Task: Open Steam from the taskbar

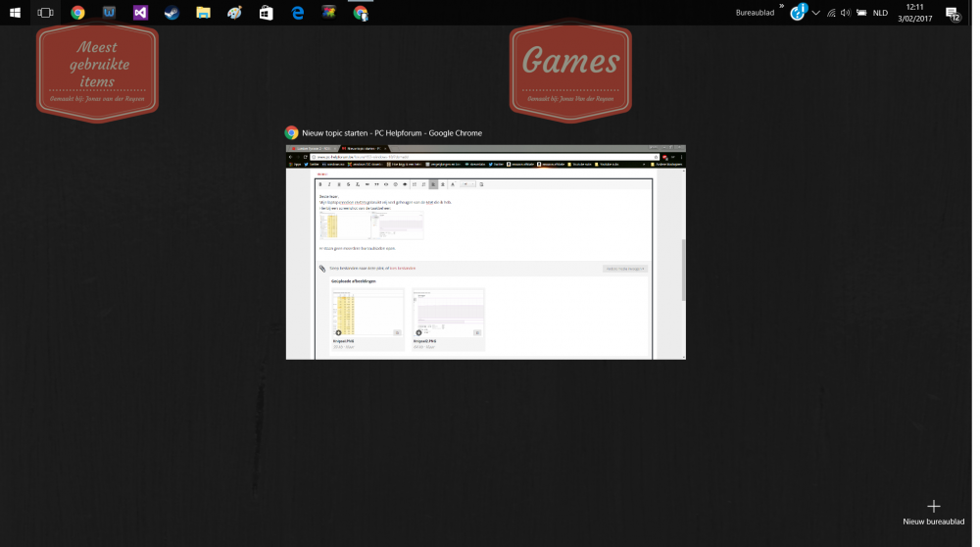Action: [x=171, y=13]
